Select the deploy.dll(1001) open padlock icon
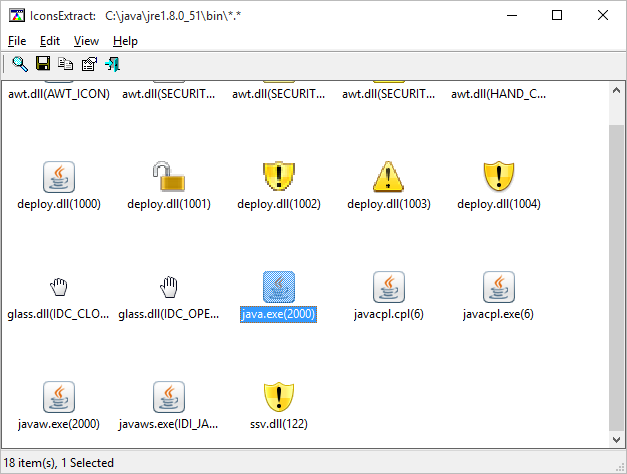The height and width of the screenshot is (474, 627). [169, 176]
